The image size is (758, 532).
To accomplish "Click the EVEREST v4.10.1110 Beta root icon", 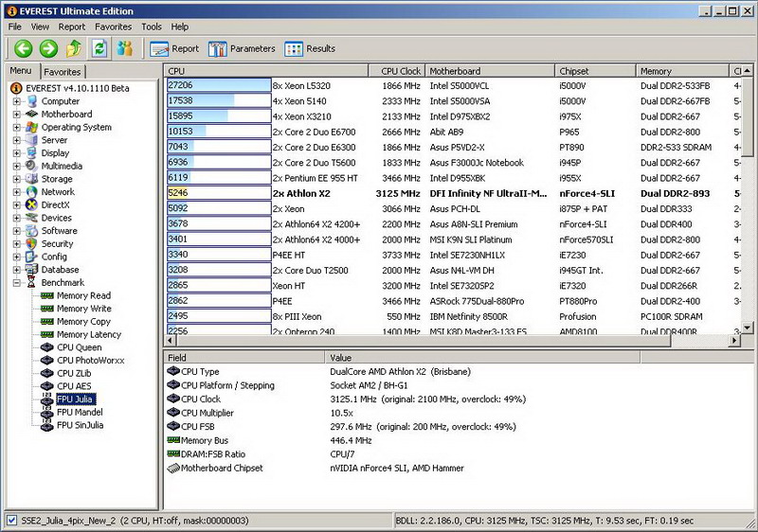I will pyautogui.click(x=16, y=88).
